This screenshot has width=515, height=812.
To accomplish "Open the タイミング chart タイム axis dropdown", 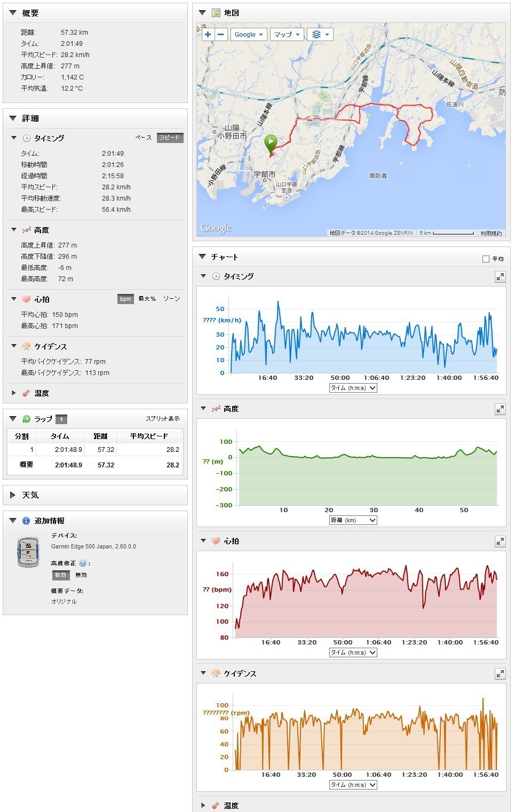I will pyautogui.click(x=353, y=388).
